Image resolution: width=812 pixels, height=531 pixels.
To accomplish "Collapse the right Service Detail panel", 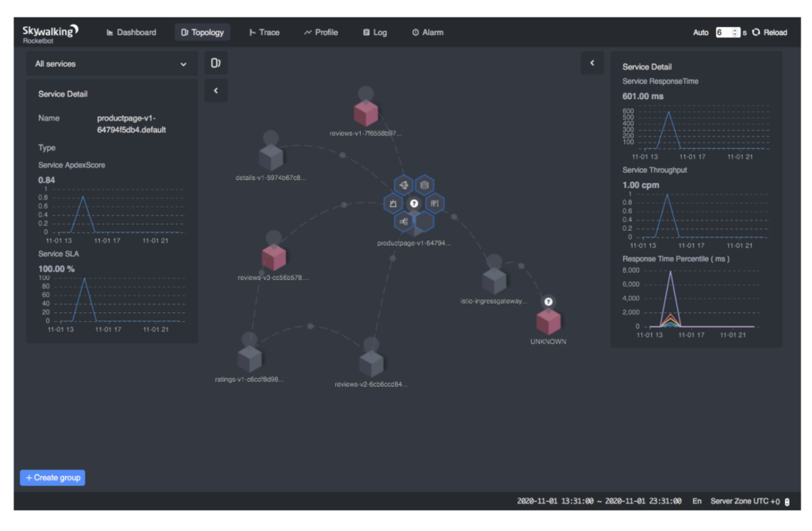I will [x=592, y=63].
